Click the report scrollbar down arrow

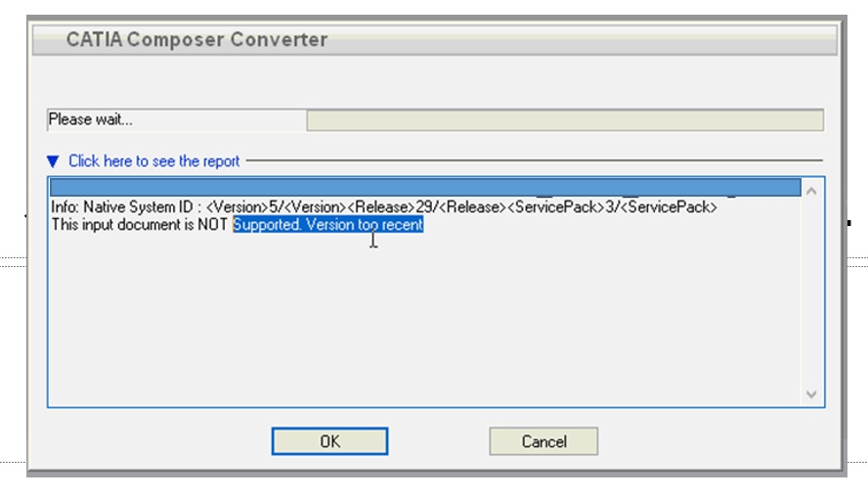pyautogui.click(x=811, y=394)
